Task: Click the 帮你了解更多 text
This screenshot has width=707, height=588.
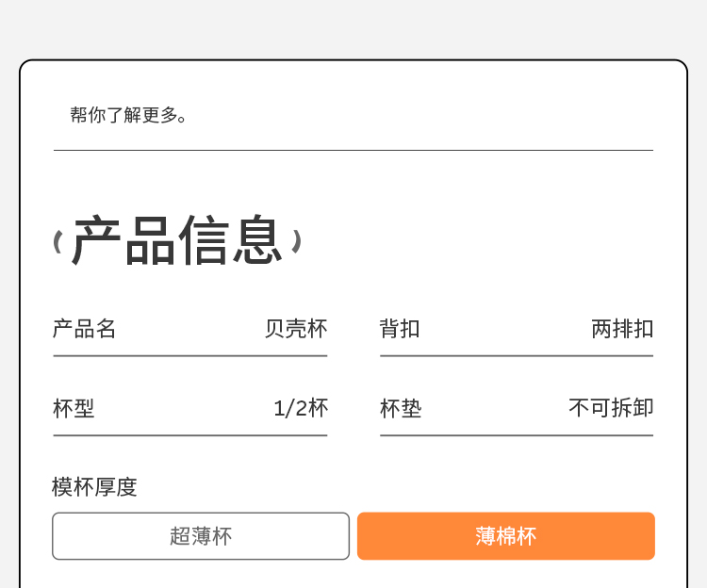Action: (129, 115)
